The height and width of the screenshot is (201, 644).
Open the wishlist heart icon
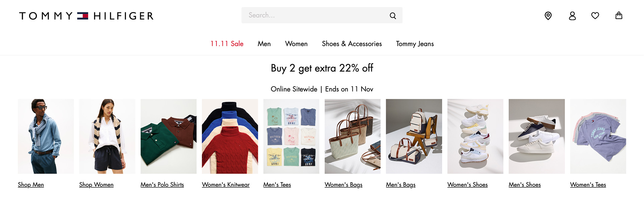[595, 16]
